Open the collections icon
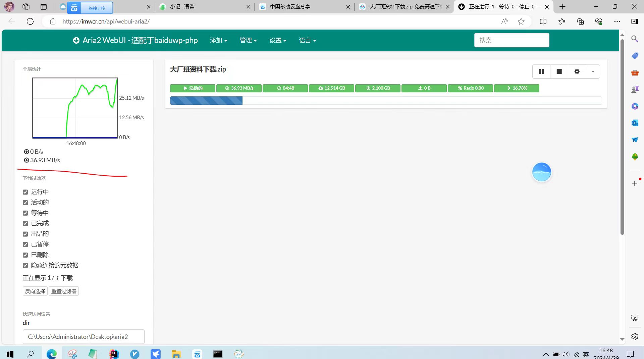This screenshot has height=359, width=644. [580, 21]
